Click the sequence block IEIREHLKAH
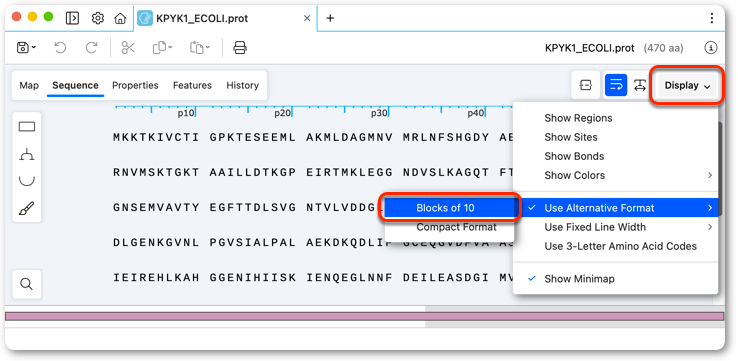This screenshot has width=738, height=361. click(x=156, y=278)
